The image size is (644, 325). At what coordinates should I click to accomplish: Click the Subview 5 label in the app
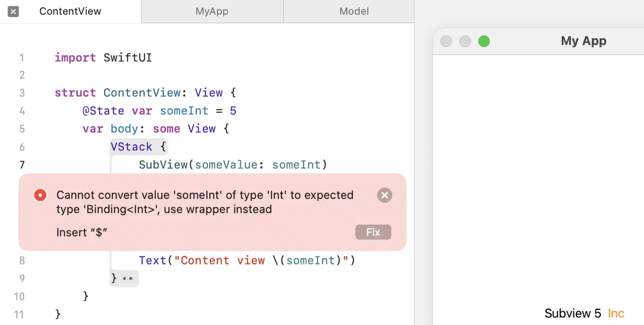tap(573, 313)
